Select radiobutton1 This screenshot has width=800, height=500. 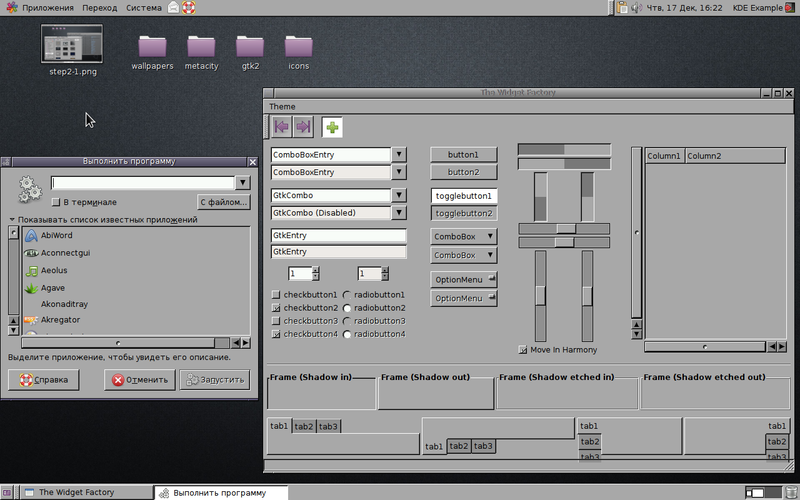[347, 294]
